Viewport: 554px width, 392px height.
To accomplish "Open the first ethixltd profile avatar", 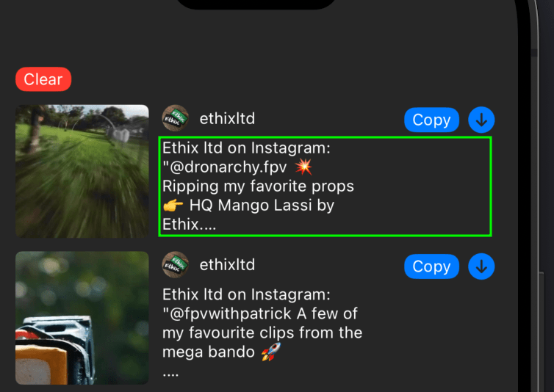I will click(176, 118).
